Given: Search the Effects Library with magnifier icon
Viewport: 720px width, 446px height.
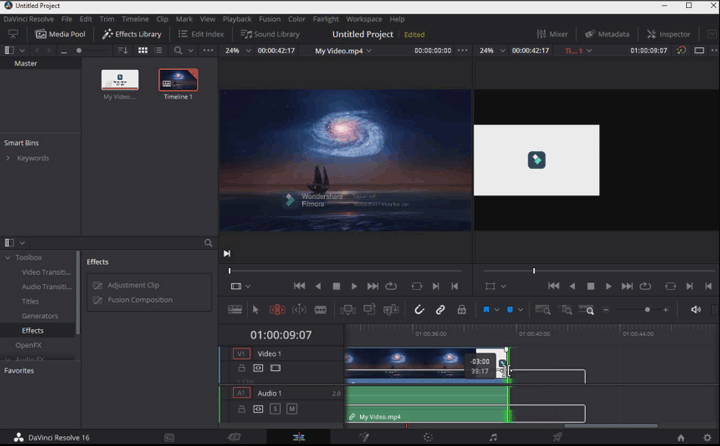Looking at the screenshot, I should coord(208,243).
